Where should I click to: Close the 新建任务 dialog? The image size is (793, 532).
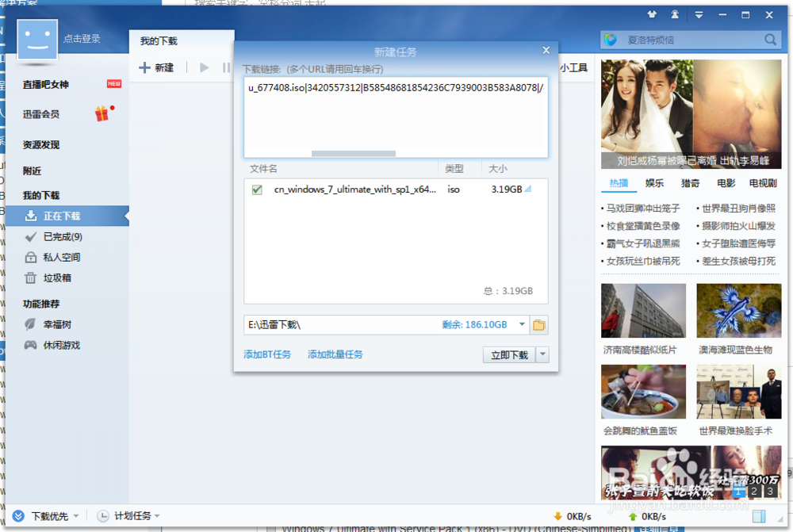point(546,50)
